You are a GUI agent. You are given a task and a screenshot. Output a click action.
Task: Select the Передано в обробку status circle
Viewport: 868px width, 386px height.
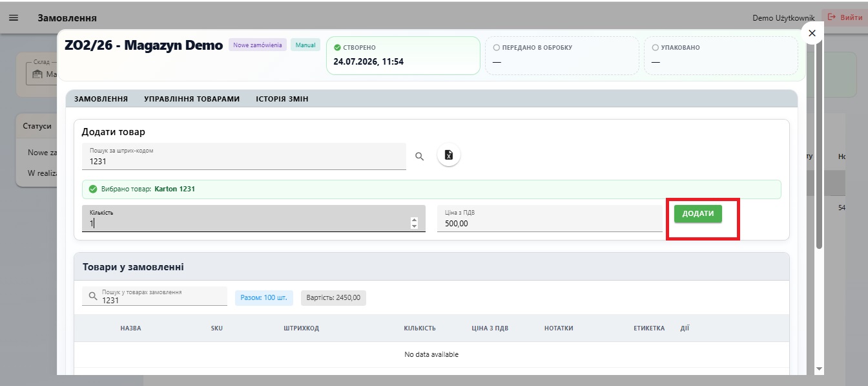coord(496,48)
